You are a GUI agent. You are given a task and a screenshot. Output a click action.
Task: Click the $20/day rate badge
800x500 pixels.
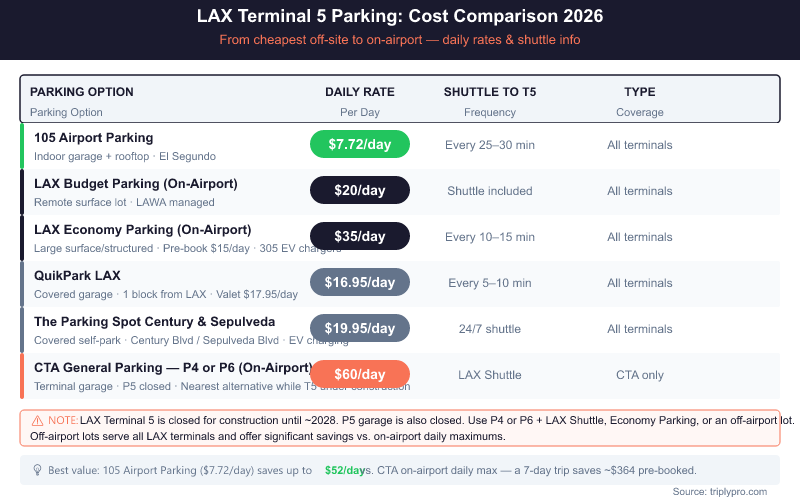coord(360,190)
